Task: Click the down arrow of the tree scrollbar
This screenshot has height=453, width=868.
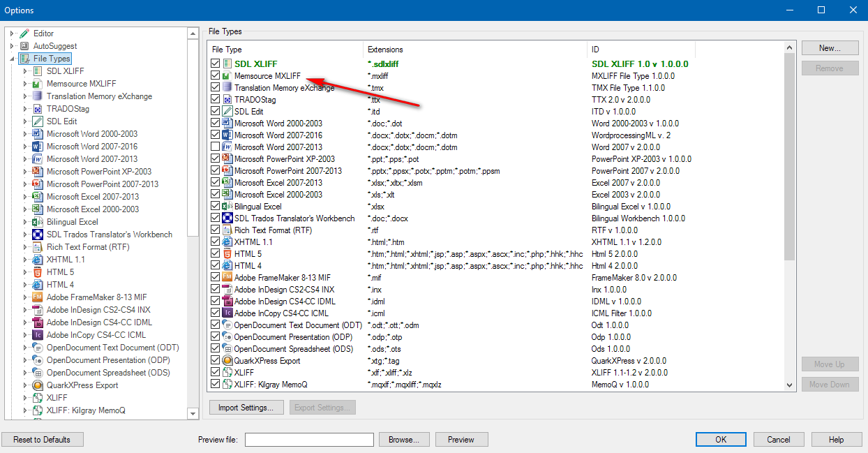Action: (x=193, y=414)
